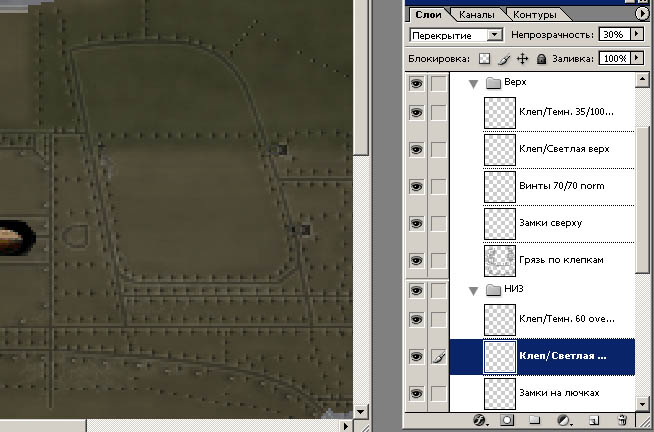Create a new layer
This screenshot has width=654, height=432.
point(594,420)
